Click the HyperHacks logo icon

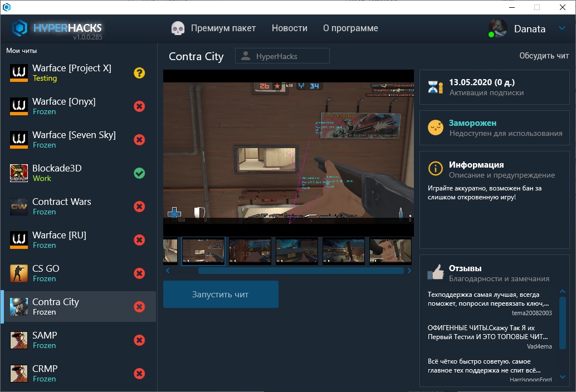(19, 28)
